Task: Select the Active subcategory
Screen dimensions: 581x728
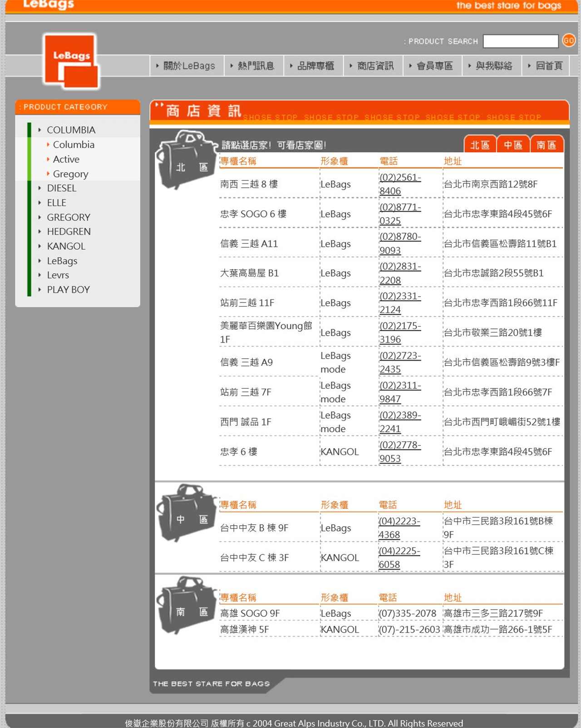Action: tap(66, 159)
